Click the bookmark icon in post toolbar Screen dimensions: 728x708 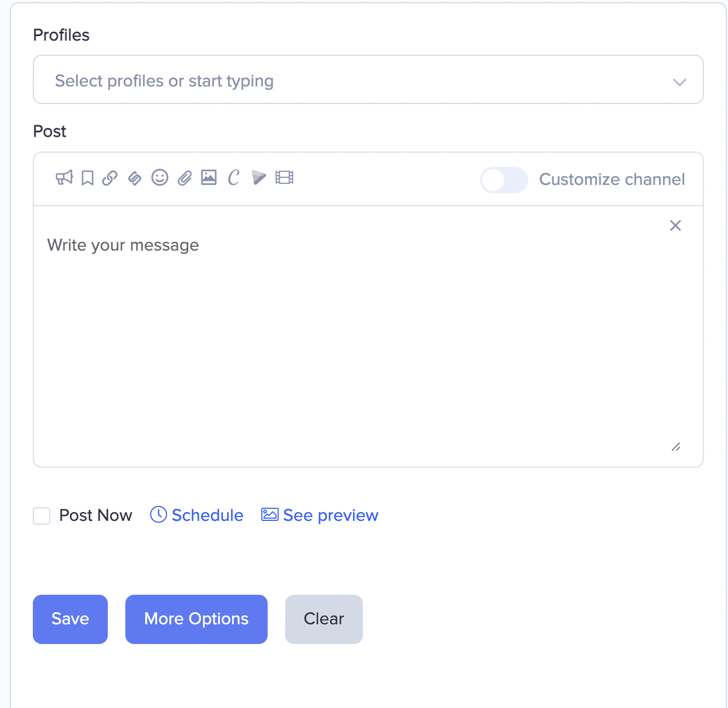pos(88,178)
